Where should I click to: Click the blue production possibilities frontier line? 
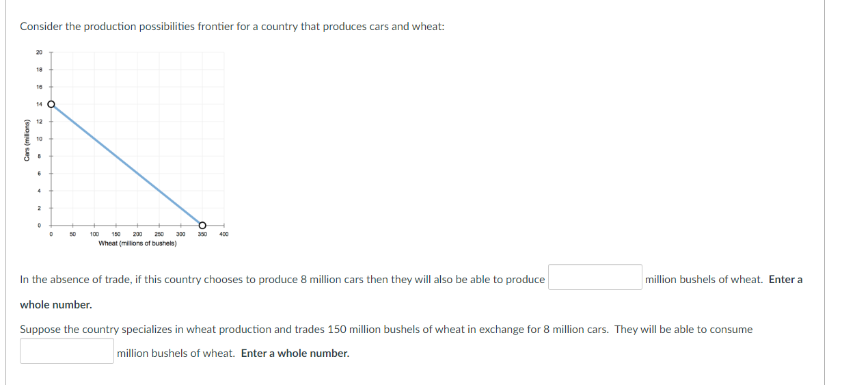[126, 164]
